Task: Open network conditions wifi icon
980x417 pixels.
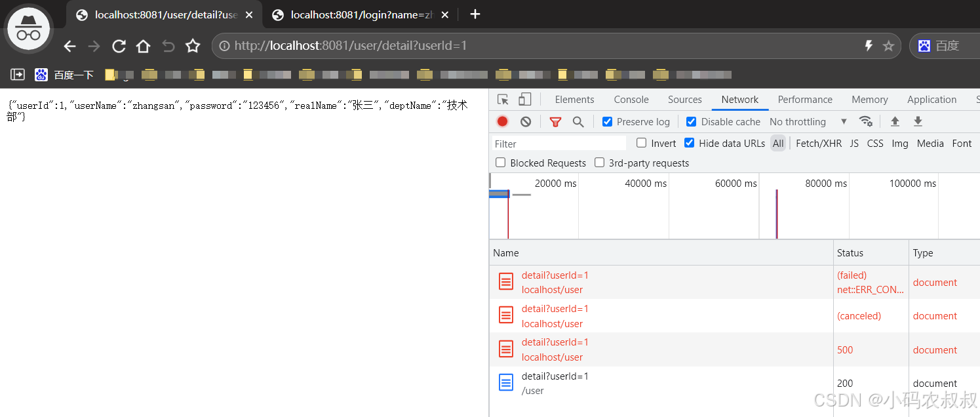Action: [x=865, y=121]
